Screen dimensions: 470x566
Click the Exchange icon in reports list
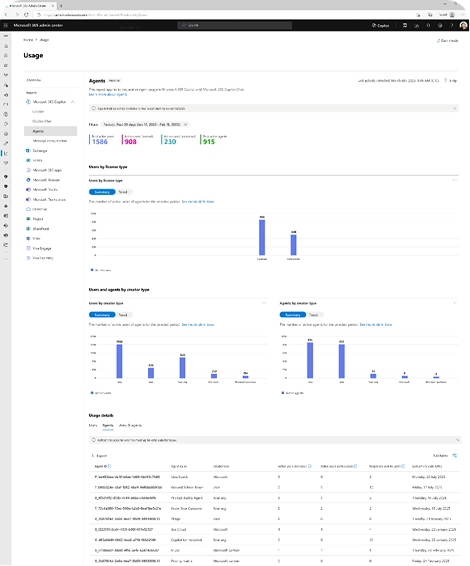pyautogui.click(x=28, y=151)
